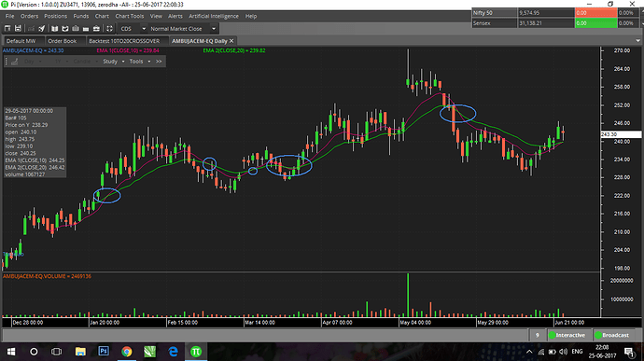The height and width of the screenshot is (361, 644).
Task: Click the white briefcase icon in toolbar
Action: point(96,29)
